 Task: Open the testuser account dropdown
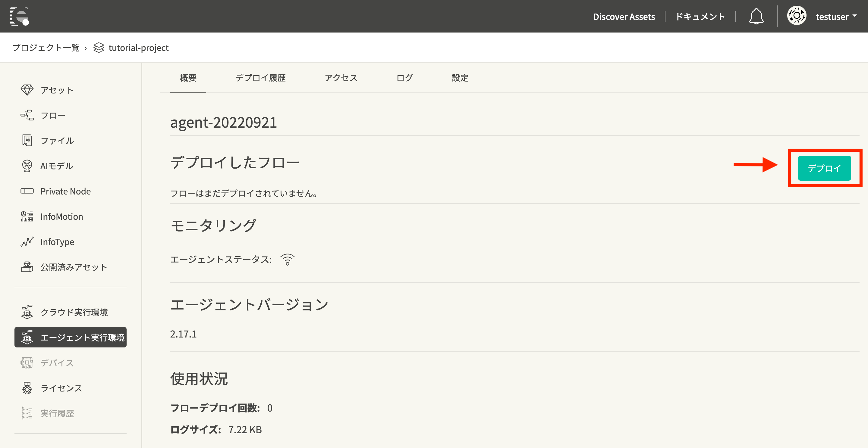pos(836,17)
